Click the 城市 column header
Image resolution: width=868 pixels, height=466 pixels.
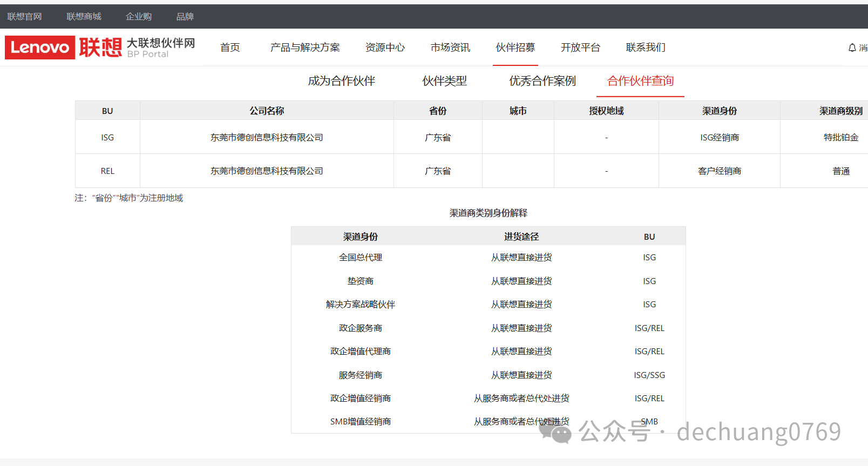tap(518, 111)
